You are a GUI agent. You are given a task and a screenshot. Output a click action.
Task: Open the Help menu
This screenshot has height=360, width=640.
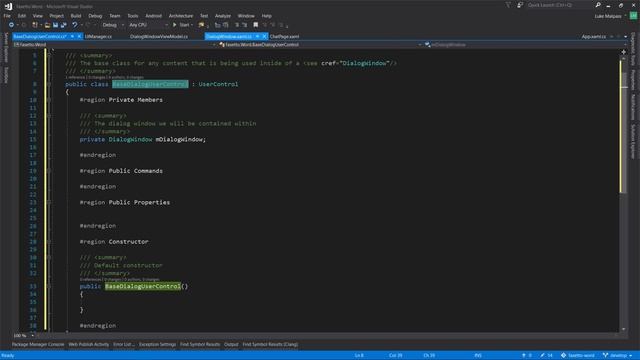[267, 16]
